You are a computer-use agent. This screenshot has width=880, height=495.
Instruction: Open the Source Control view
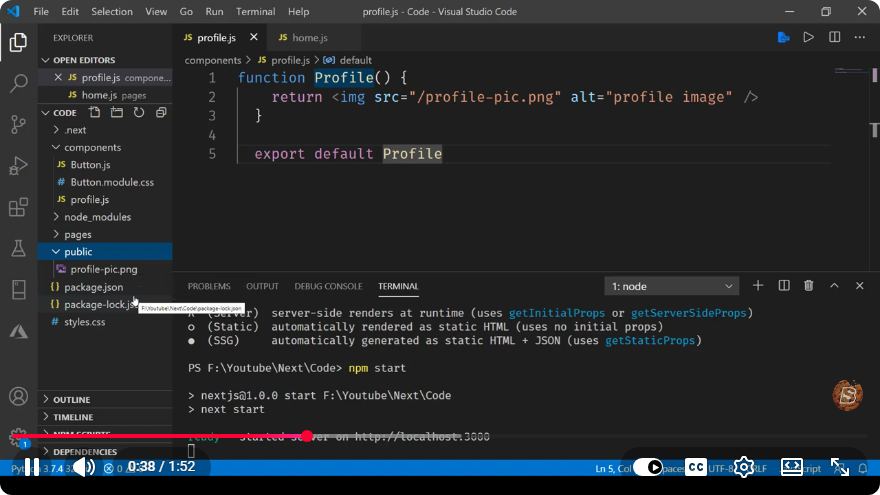click(x=19, y=124)
